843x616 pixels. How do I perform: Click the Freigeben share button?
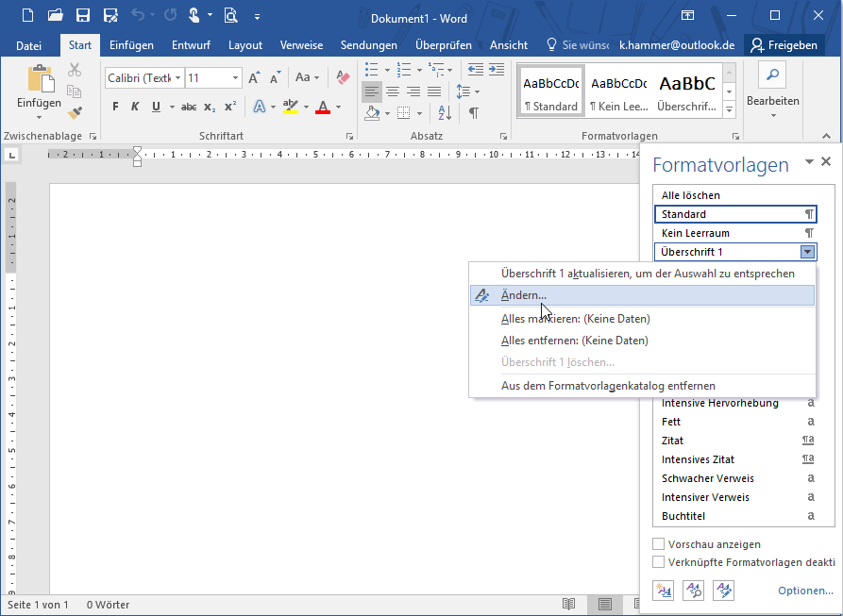click(783, 45)
